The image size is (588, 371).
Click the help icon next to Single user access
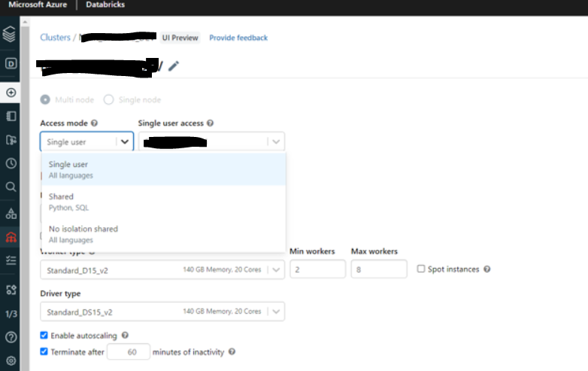pyautogui.click(x=210, y=123)
